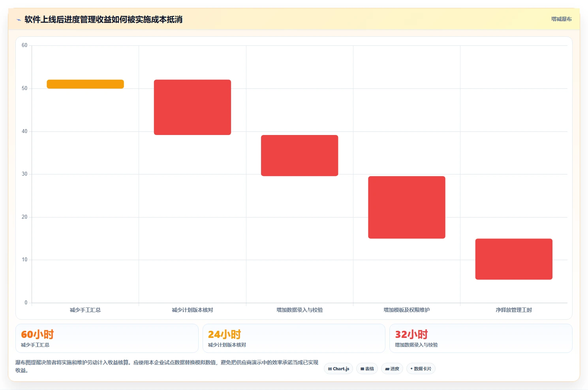Click the red 增加模板及权限维护 bar
588x390 pixels.
(407, 207)
